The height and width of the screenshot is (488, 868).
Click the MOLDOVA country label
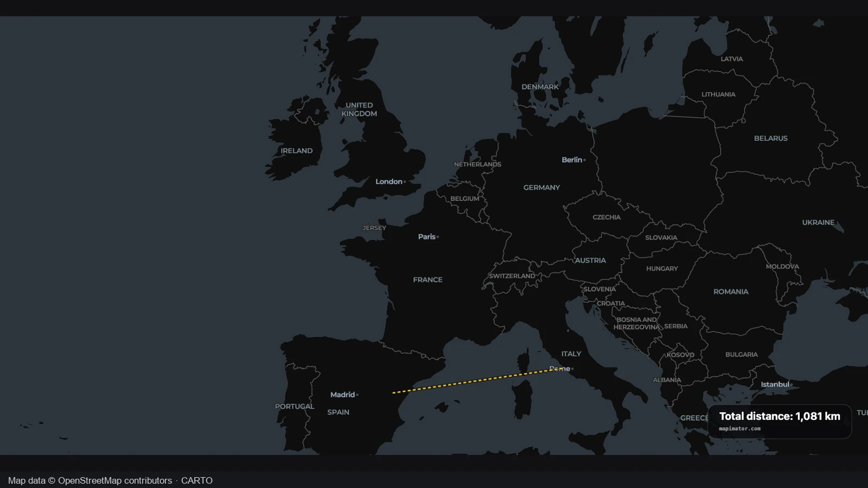point(782,266)
